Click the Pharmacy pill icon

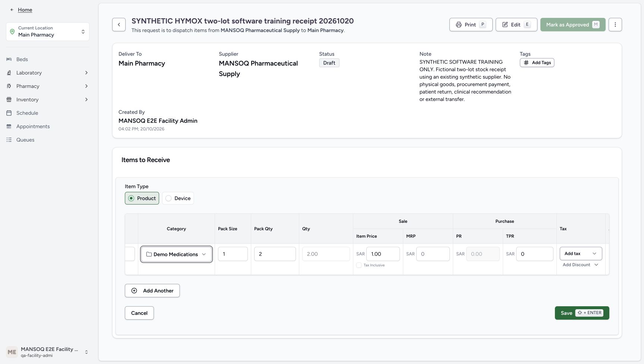[x=9, y=86]
